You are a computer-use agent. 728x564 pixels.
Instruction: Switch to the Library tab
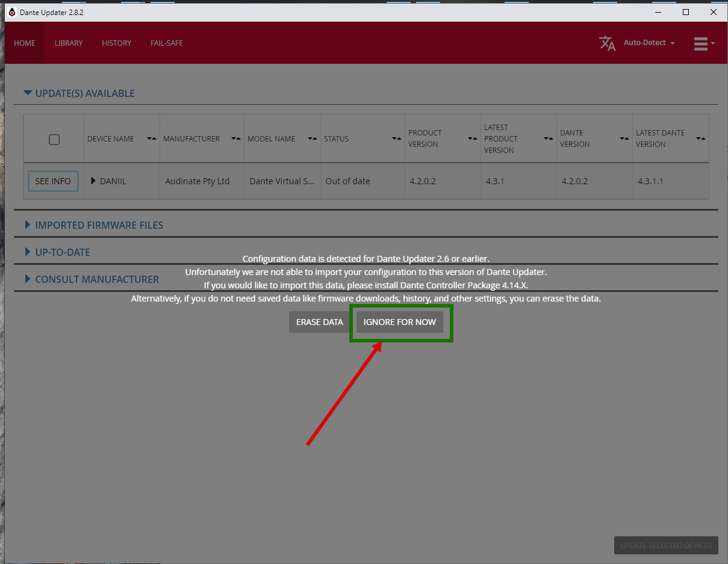[x=69, y=43]
